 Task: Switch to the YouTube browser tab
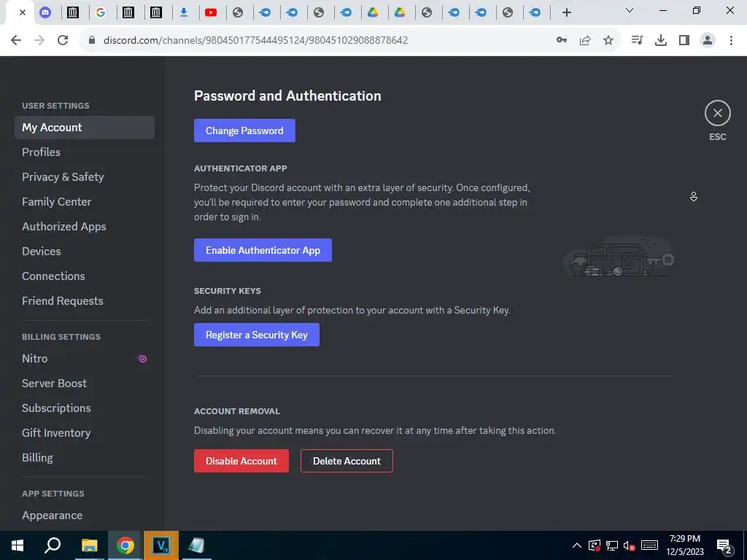coord(211,13)
